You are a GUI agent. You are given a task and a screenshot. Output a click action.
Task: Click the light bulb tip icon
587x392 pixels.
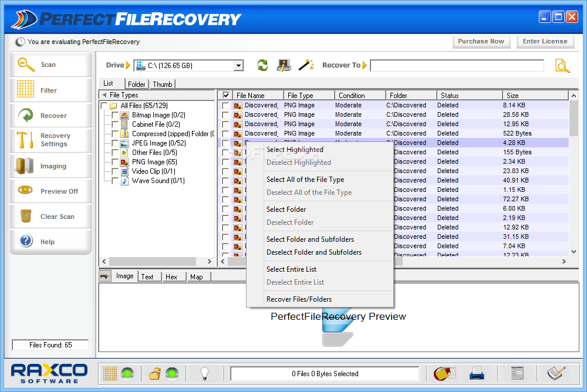[x=204, y=373]
